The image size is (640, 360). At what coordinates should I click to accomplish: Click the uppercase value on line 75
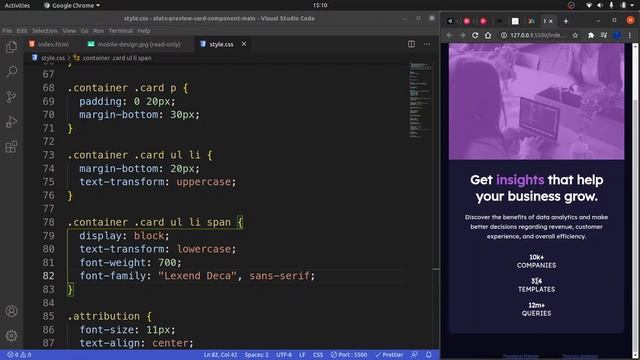click(x=204, y=182)
